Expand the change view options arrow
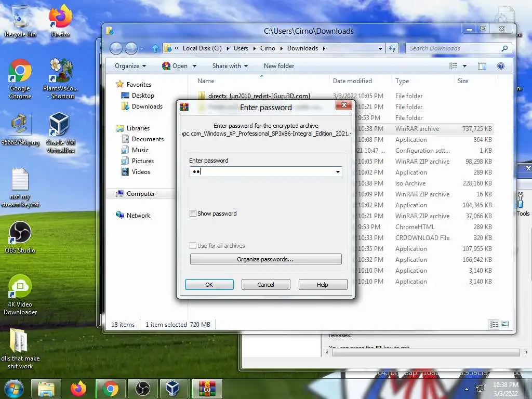The height and width of the screenshot is (399, 532). click(x=464, y=66)
